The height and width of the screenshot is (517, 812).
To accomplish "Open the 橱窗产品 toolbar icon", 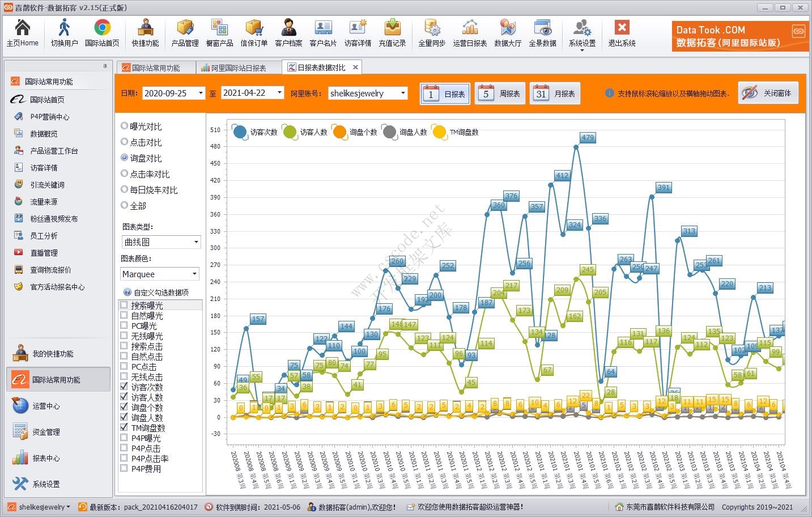I will pos(219,32).
